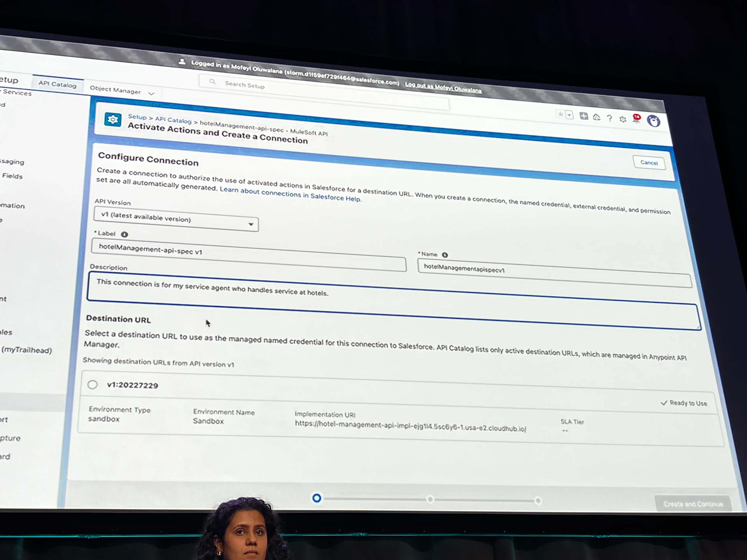Open the Trailhead icon in the header
Screen dimensions: 747x560
point(596,117)
